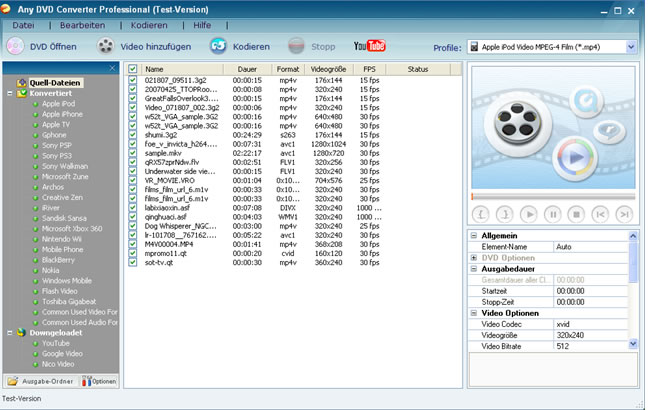This screenshot has width=650, height=410.
Task: Stop the preview playback
Action: (x=576, y=214)
